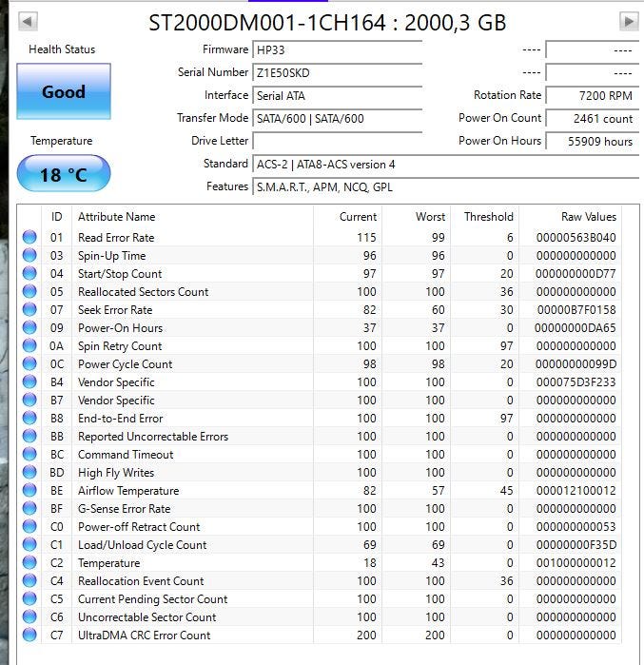Image resolution: width=644 pixels, height=665 pixels.
Task: Go to next disk with right arrow
Action: (629, 21)
